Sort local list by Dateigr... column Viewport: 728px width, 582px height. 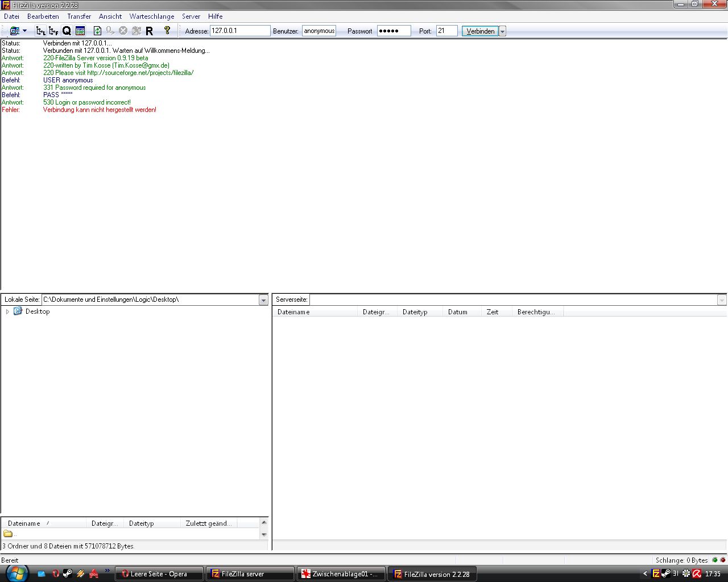106,523
